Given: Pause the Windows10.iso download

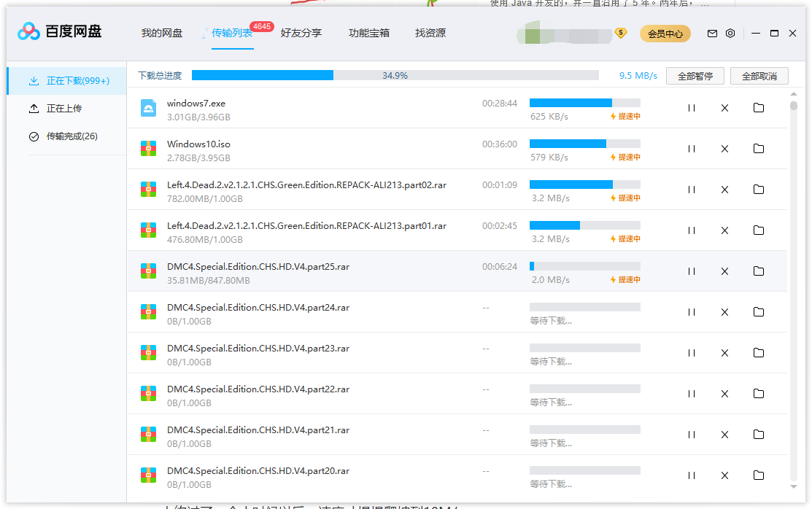Looking at the screenshot, I should (691, 148).
